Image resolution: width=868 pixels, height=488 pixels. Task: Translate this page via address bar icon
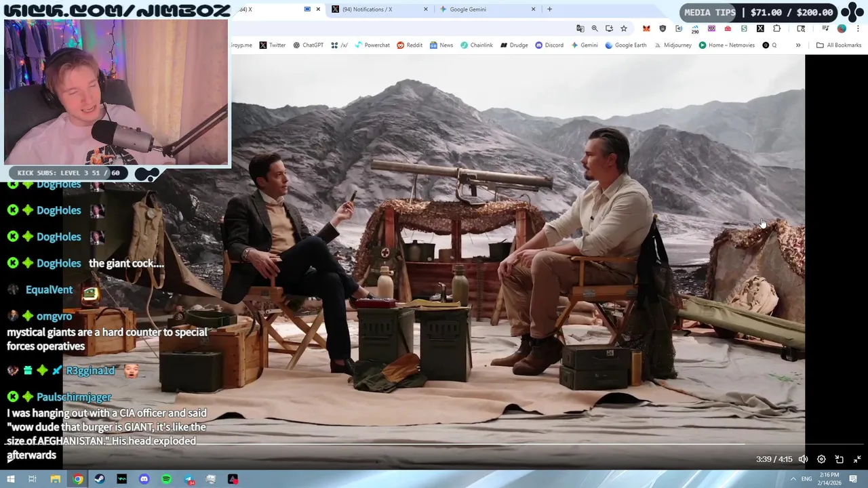[x=580, y=28]
